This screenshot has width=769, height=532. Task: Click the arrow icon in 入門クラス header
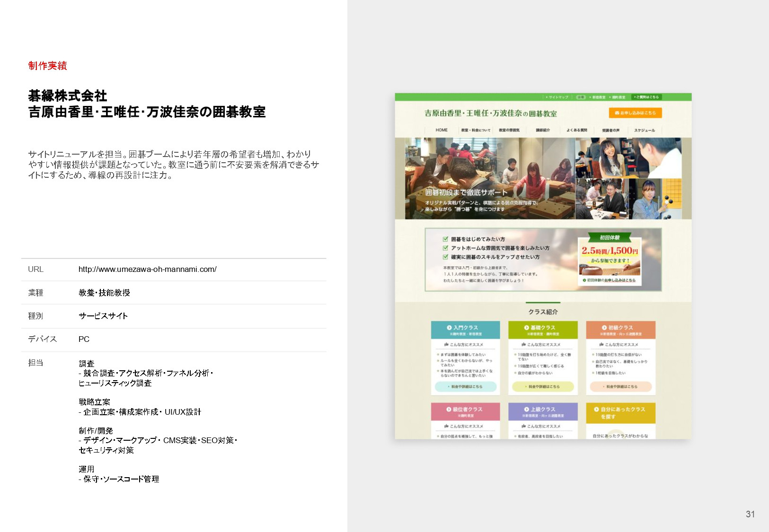pos(449,327)
